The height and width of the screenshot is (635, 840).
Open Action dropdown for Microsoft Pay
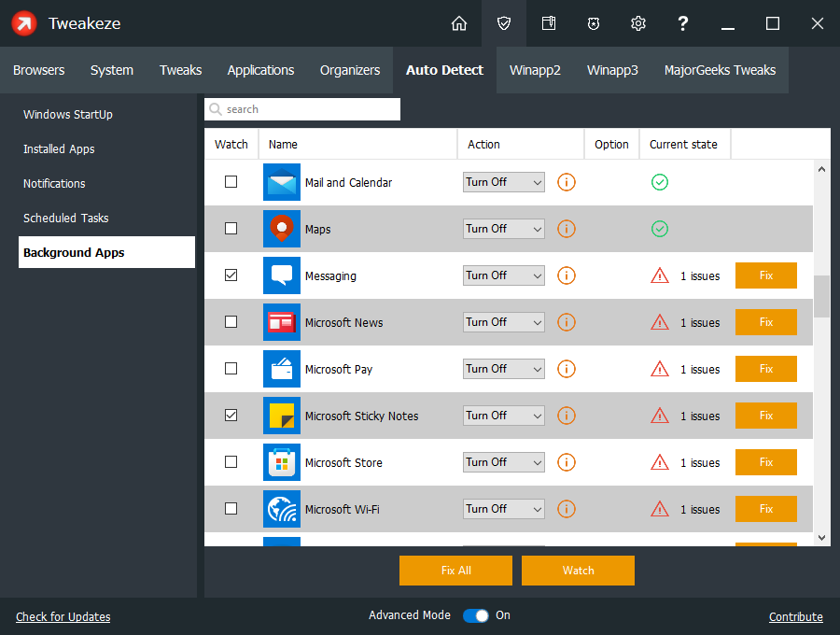point(504,369)
